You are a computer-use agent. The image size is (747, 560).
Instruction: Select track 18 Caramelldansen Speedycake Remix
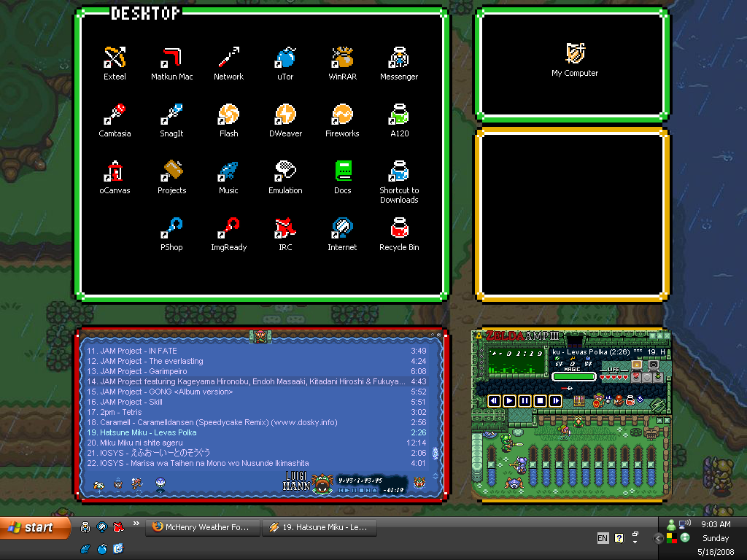click(x=256, y=422)
